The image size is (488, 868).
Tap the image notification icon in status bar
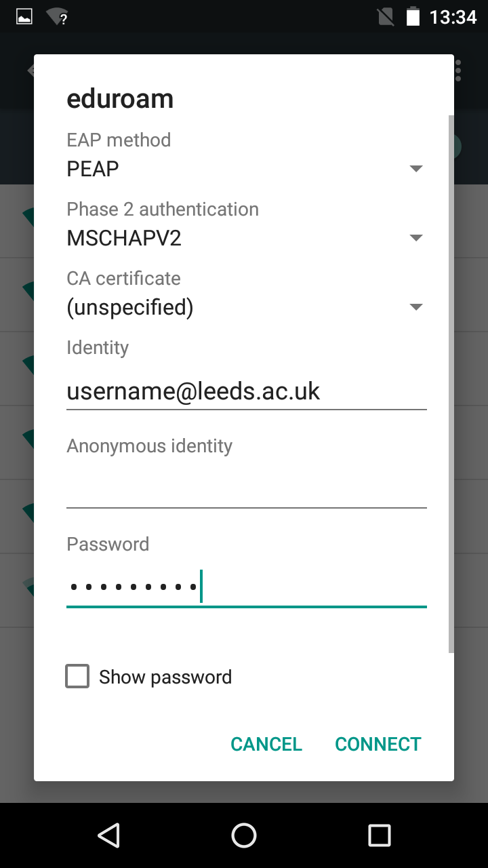click(x=24, y=17)
